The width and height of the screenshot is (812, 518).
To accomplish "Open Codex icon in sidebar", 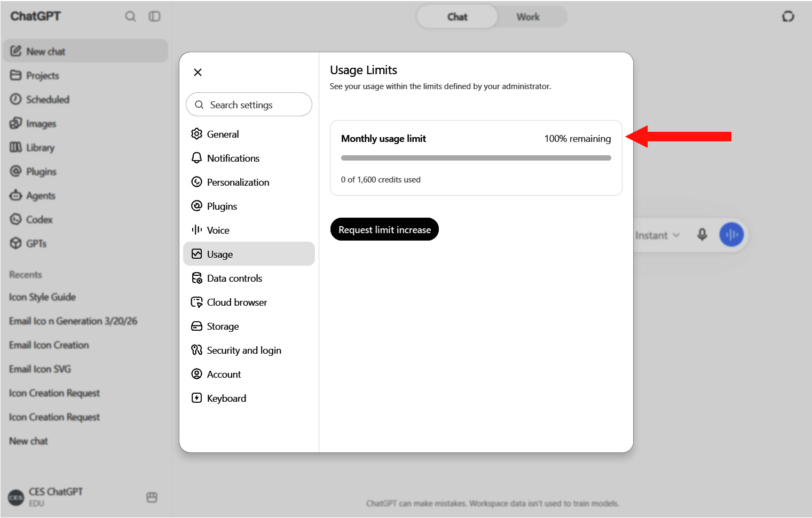I will click(x=15, y=219).
